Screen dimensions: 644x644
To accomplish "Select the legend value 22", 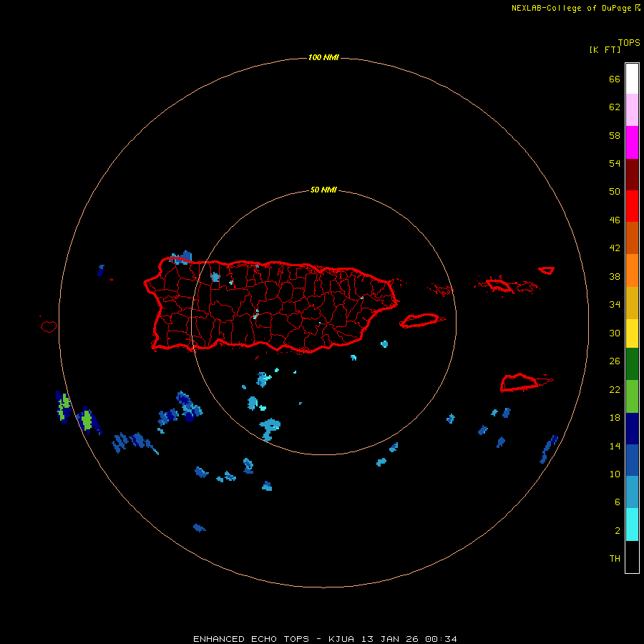I will pos(615,389).
